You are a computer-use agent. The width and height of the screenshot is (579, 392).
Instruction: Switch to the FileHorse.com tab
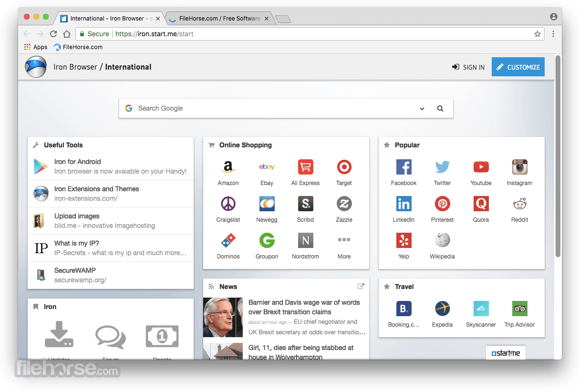pyautogui.click(x=219, y=19)
